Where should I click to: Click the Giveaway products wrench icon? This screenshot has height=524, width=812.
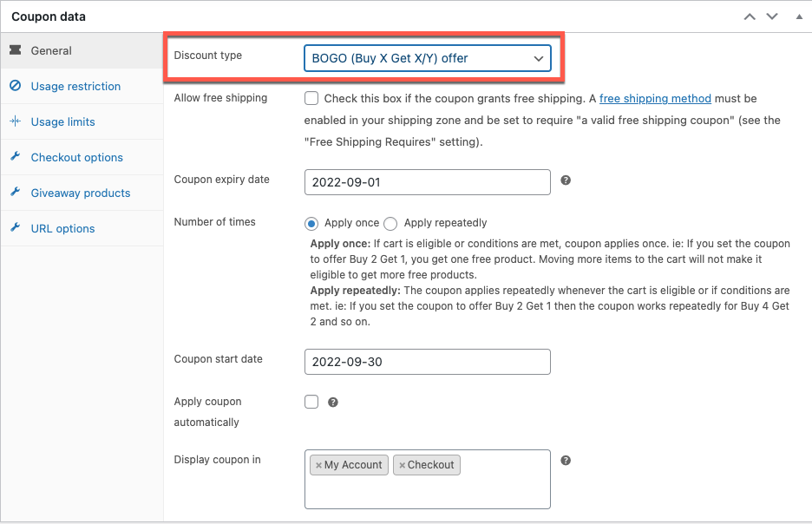16,192
